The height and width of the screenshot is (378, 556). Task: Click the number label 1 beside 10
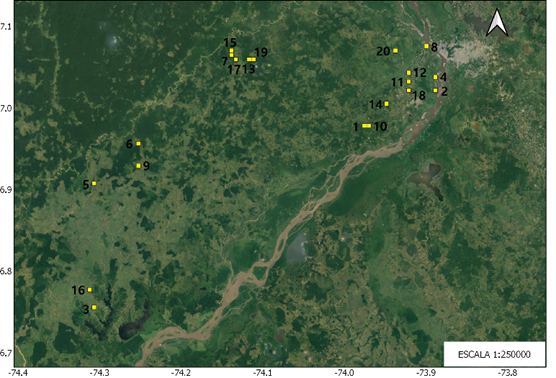pos(356,127)
